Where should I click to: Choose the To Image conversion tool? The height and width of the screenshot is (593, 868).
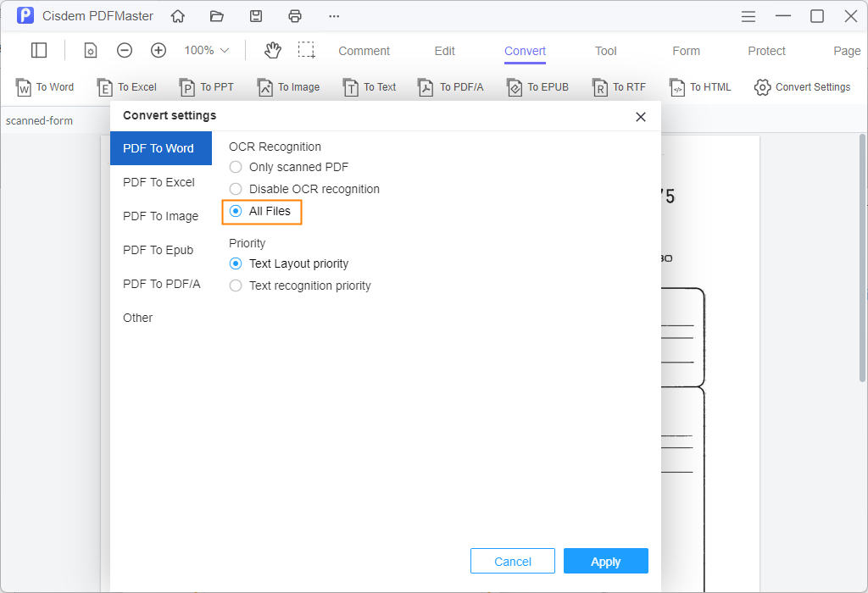[288, 86]
